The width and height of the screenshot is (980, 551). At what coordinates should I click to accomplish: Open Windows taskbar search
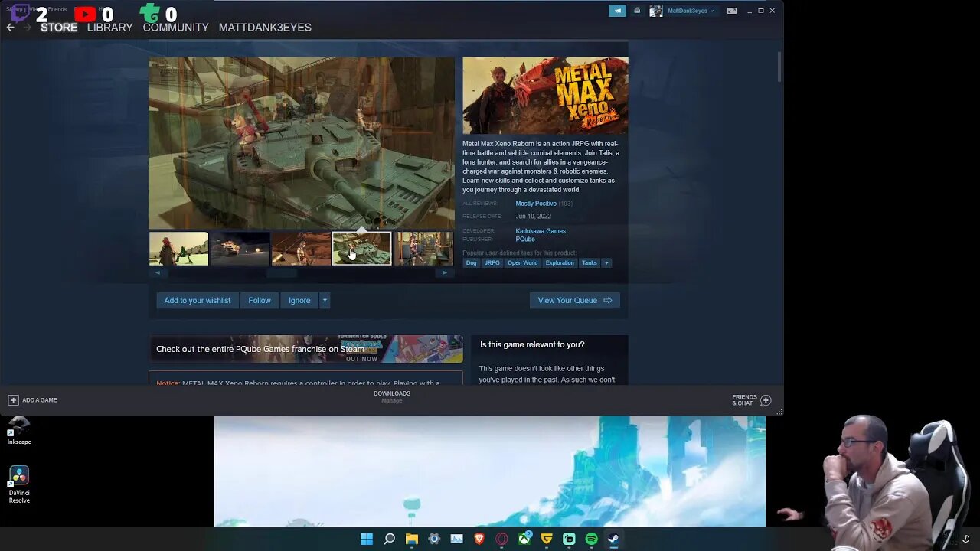[x=389, y=539]
